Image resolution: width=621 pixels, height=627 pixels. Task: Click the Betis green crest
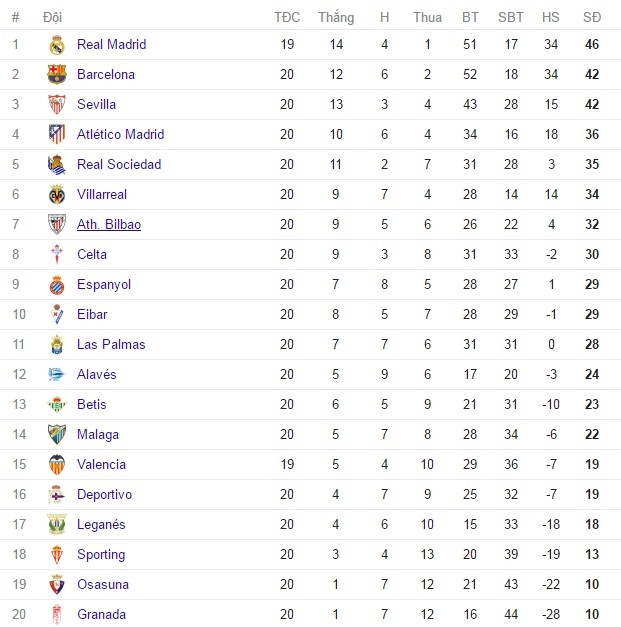(57, 404)
